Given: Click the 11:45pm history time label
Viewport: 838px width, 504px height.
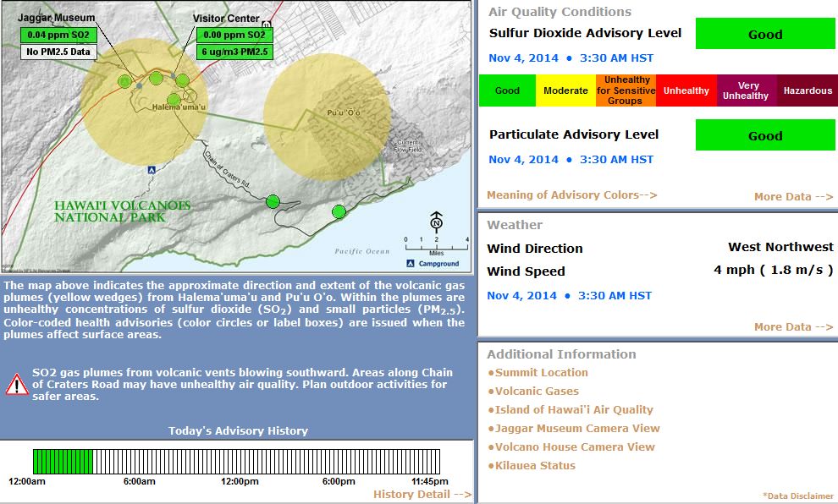Looking at the screenshot, I should point(430,481).
